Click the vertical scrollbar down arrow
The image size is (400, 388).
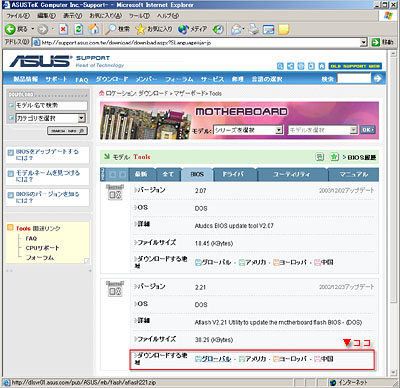pyautogui.click(x=393, y=372)
